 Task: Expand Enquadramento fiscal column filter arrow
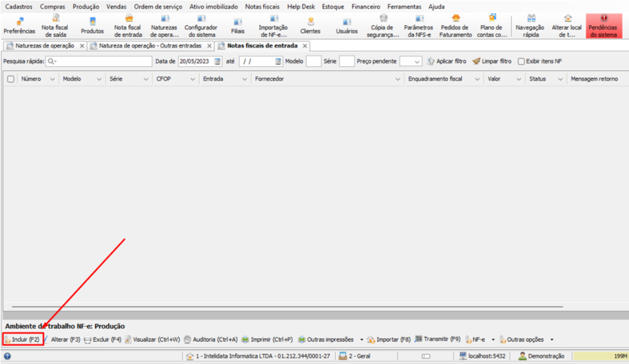point(477,80)
